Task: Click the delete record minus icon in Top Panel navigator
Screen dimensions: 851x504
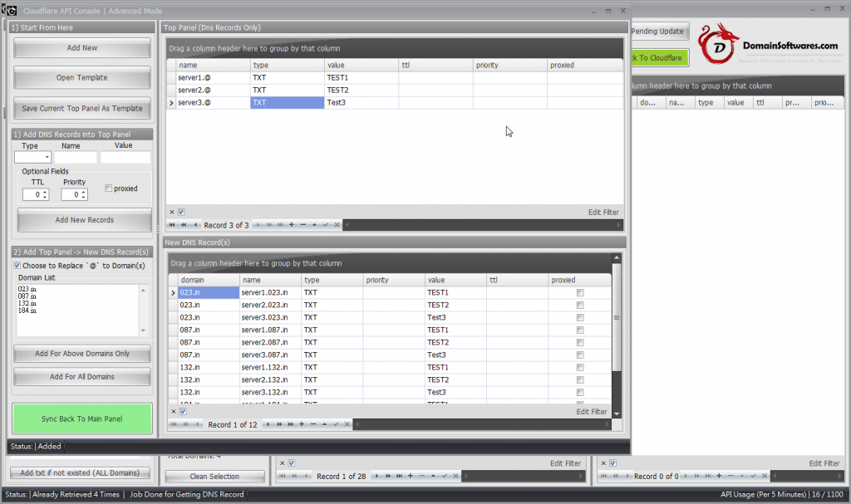Action: point(303,225)
